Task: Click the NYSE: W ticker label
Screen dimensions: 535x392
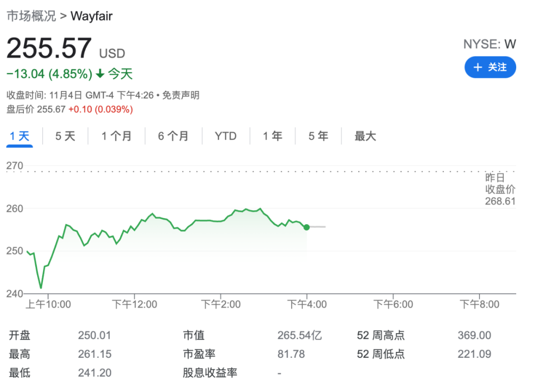Action: pos(489,45)
